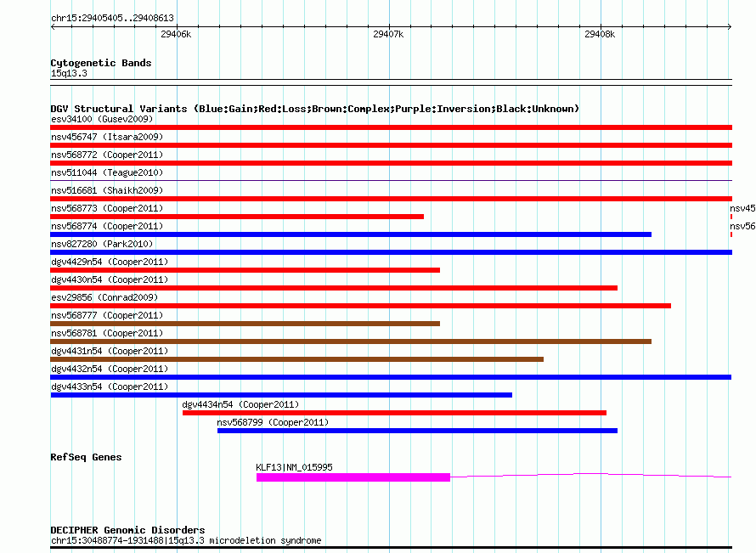Click the esv34100 (Gusev2009) red variant bar
Image resolution: width=756 pixels, height=553 pixels.
[x=391, y=127]
